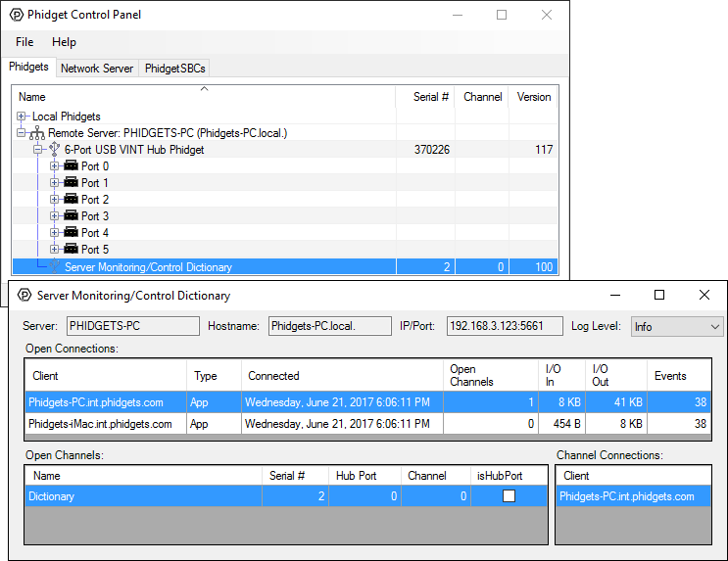Image resolution: width=728 pixels, height=561 pixels.
Task: Sort by Version column header
Action: [533, 97]
